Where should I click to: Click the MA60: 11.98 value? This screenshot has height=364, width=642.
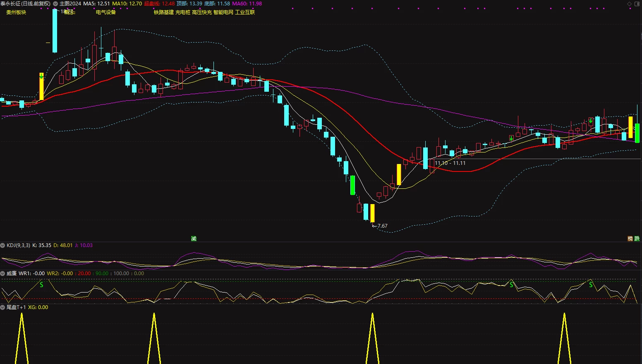click(247, 4)
